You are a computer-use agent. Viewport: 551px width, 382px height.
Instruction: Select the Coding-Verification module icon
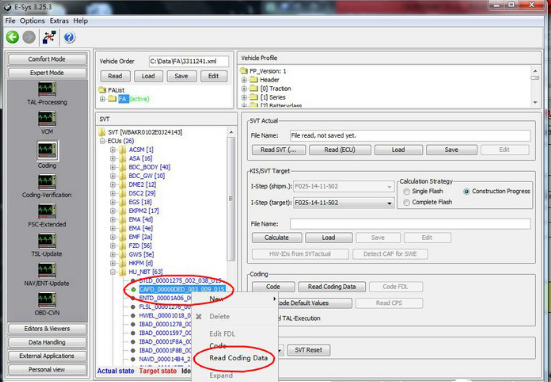[x=47, y=182]
